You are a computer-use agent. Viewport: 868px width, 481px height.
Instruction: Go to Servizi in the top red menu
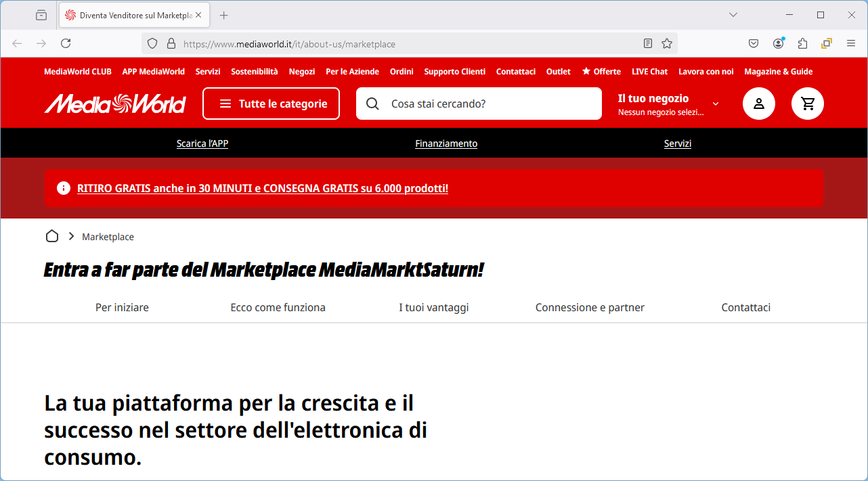pos(208,72)
